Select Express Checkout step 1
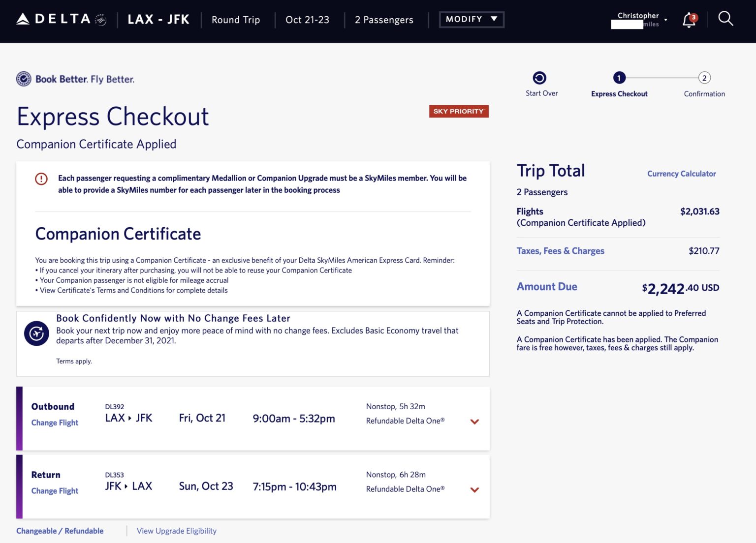 pyautogui.click(x=619, y=78)
